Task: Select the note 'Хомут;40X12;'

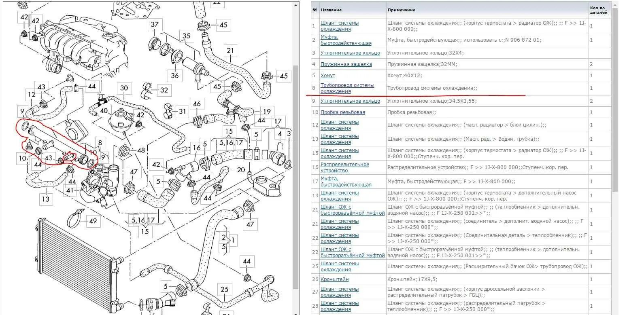Action: pyautogui.click(x=404, y=76)
